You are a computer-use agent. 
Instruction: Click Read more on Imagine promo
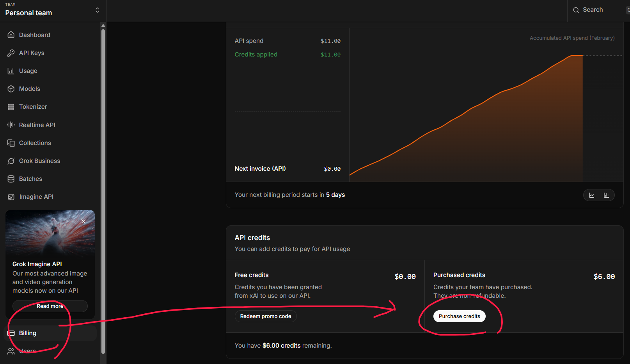click(50, 306)
